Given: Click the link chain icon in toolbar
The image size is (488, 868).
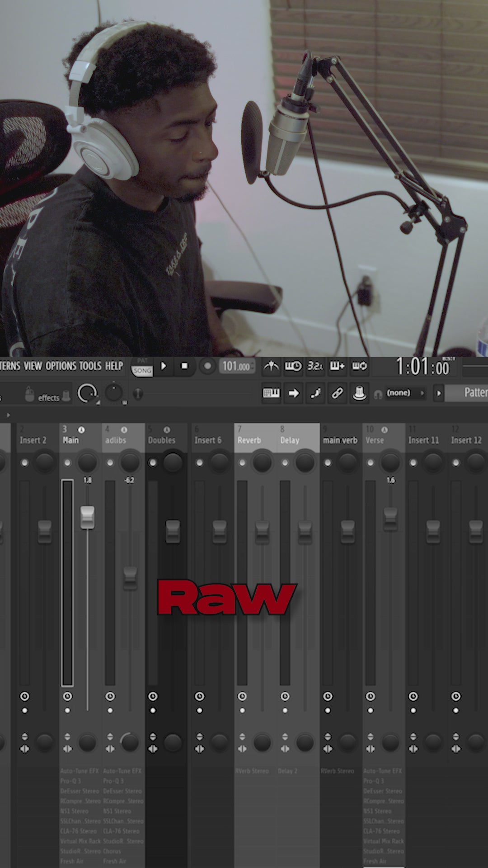Looking at the screenshot, I should point(337,393).
